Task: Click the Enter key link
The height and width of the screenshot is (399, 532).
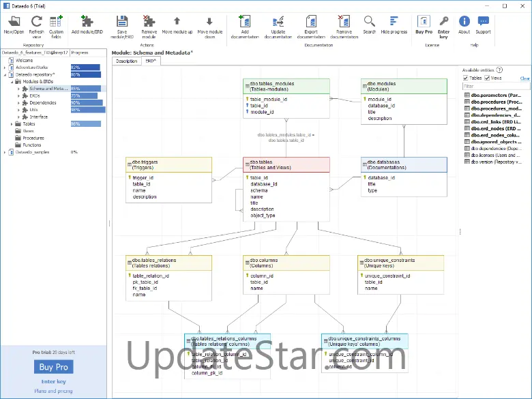Action: 54,381
